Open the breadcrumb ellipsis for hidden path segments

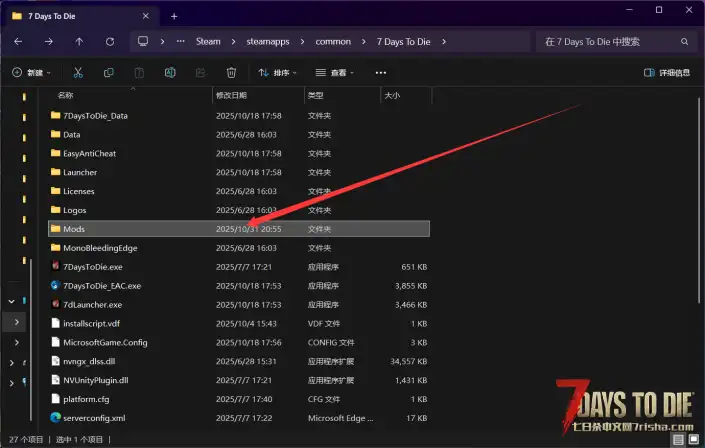tap(180, 41)
